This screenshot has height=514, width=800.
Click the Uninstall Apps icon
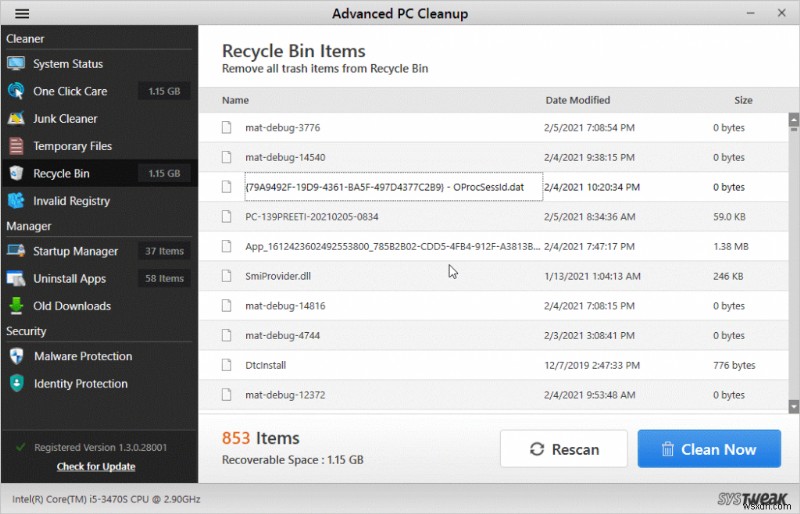pyautogui.click(x=15, y=279)
